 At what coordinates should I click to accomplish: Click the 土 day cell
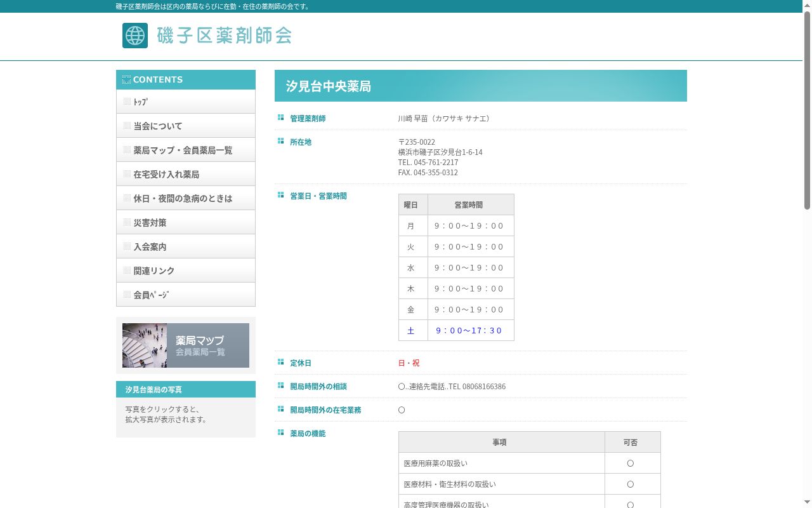pyautogui.click(x=413, y=330)
